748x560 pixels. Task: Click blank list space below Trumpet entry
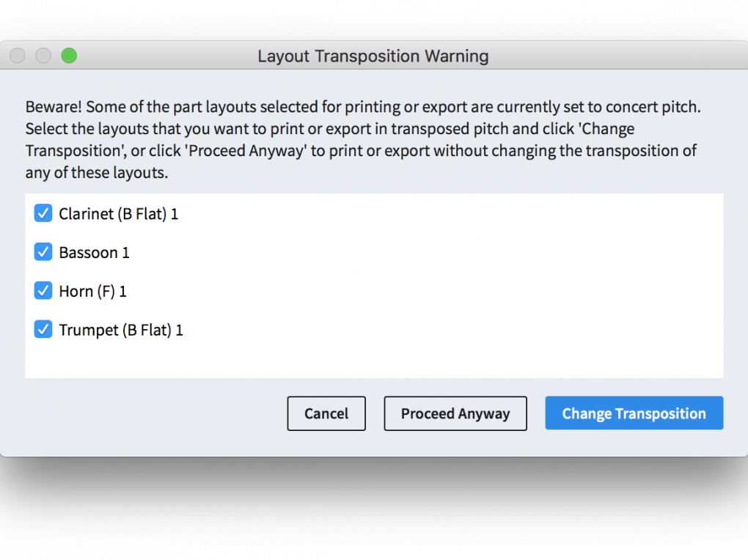pos(374,360)
